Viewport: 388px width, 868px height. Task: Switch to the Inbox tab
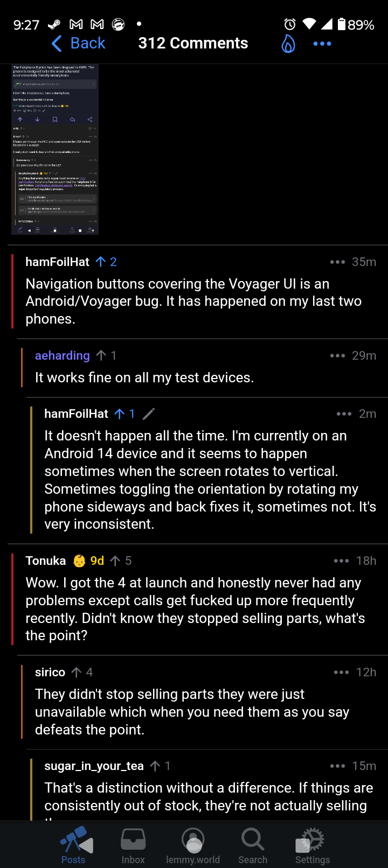[133, 845]
